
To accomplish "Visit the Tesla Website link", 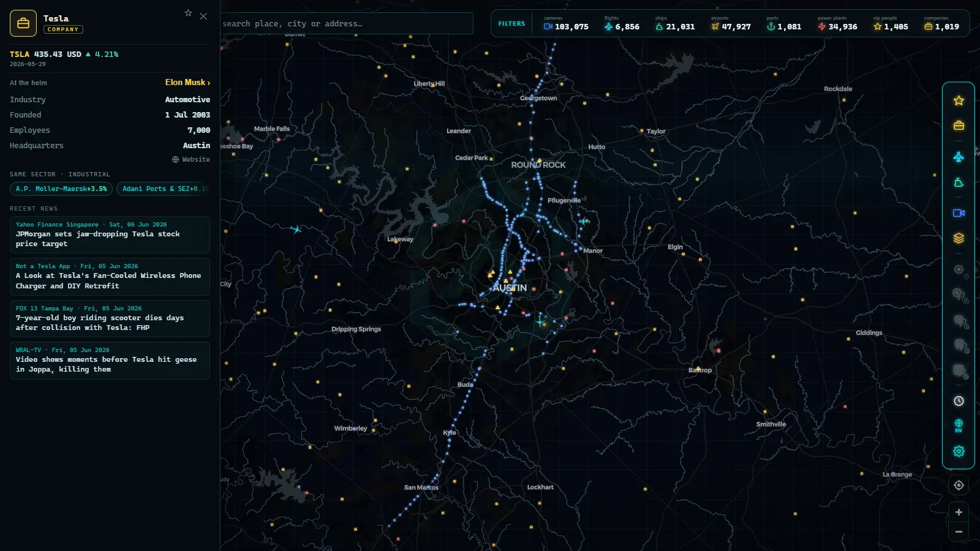I will 191,159.
